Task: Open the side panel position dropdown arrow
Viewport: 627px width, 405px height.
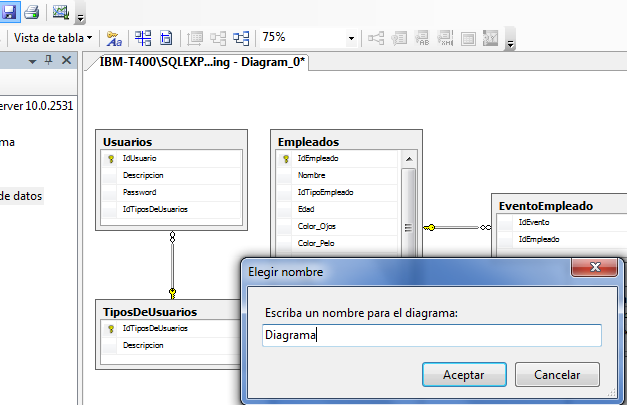Action: pyautogui.click(x=32, y=61)
